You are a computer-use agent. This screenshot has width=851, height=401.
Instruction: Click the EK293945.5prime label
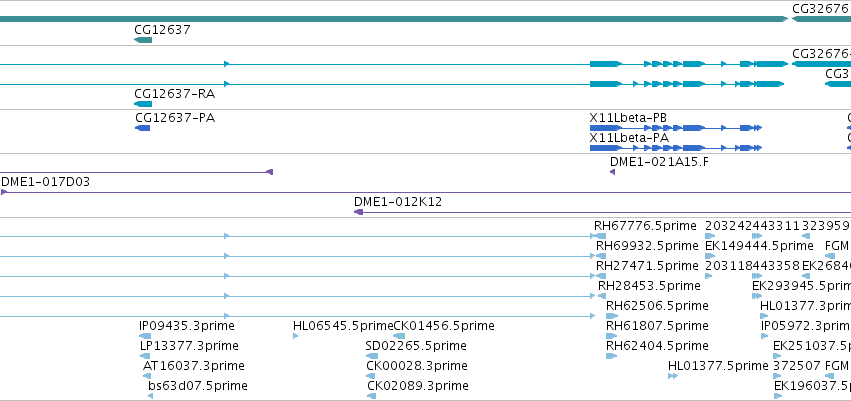pos(802,285)
